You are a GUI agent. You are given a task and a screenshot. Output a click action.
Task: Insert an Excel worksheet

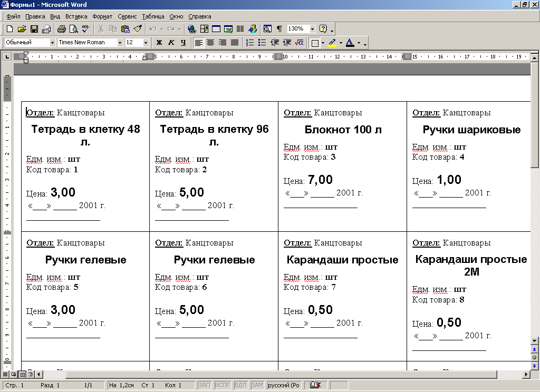coord(228,29)
